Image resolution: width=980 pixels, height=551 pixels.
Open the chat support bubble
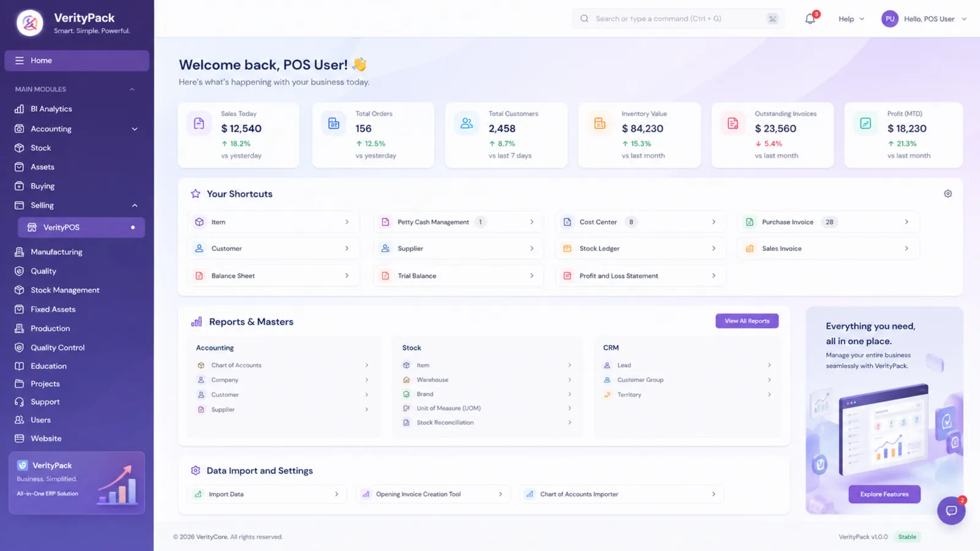951,511
